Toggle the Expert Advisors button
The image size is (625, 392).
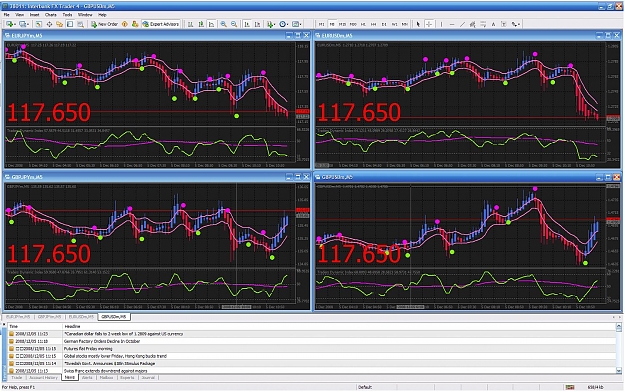coord(161,24)
